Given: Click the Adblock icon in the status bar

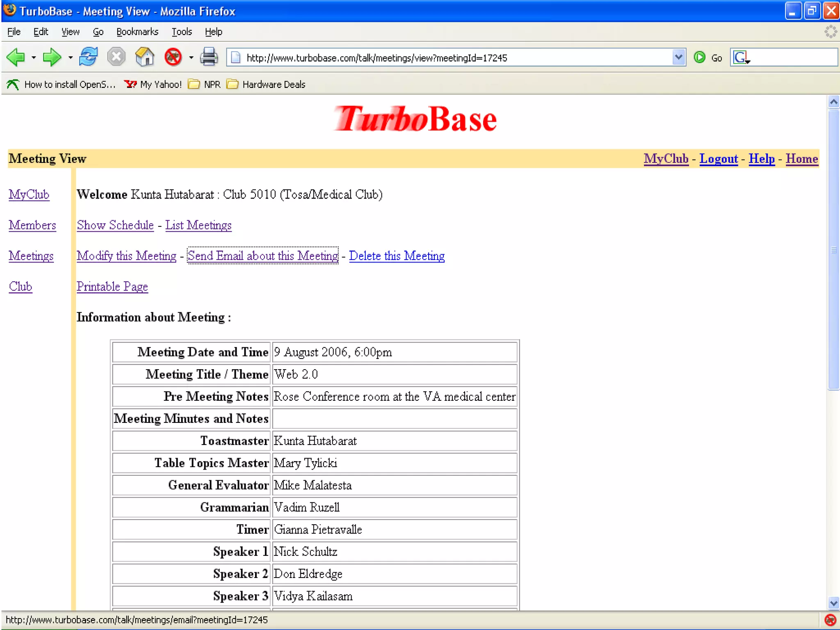Looking at the screenshot, I should [830, 620].
